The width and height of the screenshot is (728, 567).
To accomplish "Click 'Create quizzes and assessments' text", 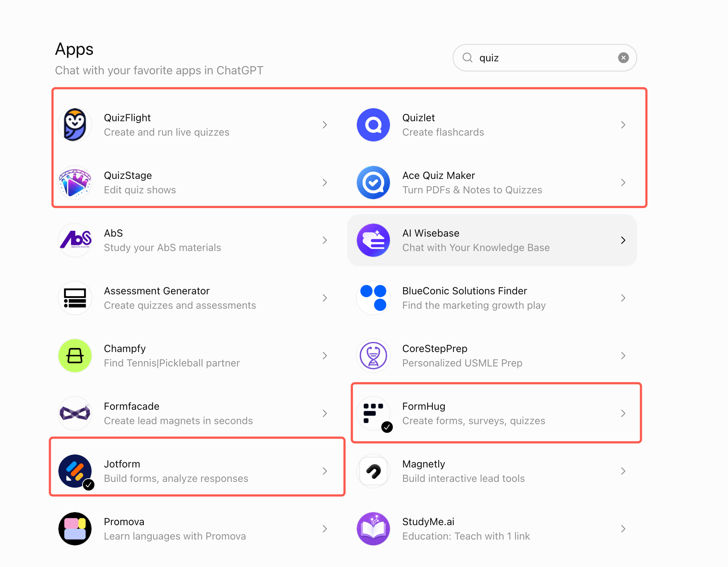I will coord(180,305).
